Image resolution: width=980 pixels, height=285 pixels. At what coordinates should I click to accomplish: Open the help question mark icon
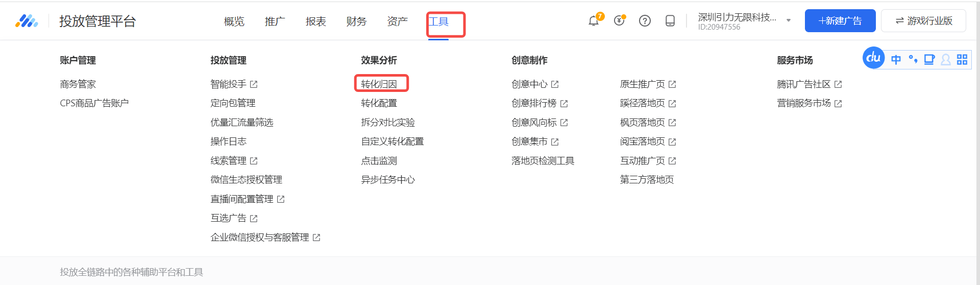(645, 21)
